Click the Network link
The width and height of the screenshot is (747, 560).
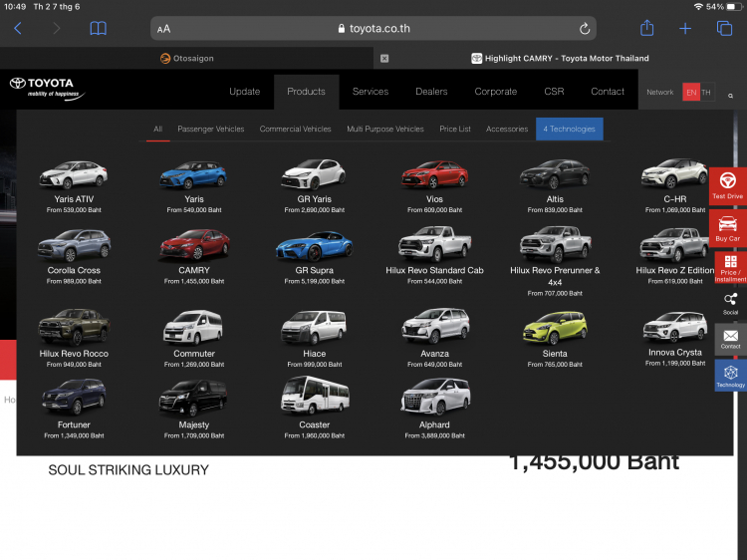pos(659,92)
